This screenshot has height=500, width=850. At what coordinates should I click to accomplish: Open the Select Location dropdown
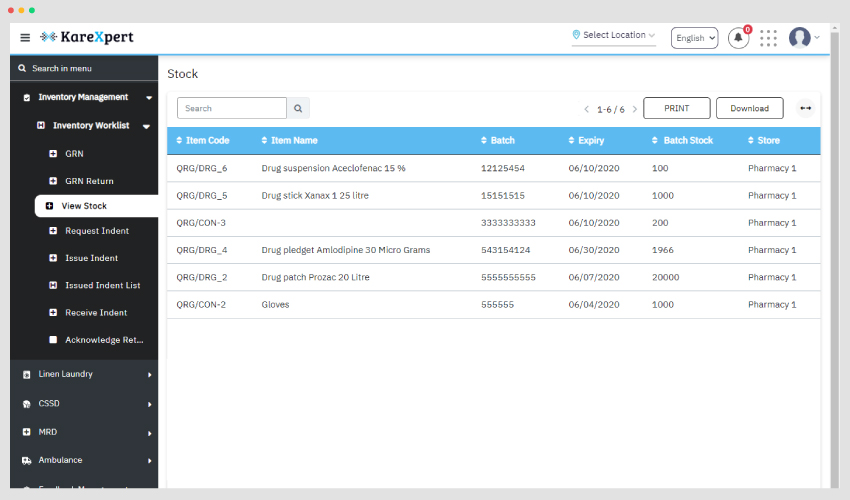point(614,35)
